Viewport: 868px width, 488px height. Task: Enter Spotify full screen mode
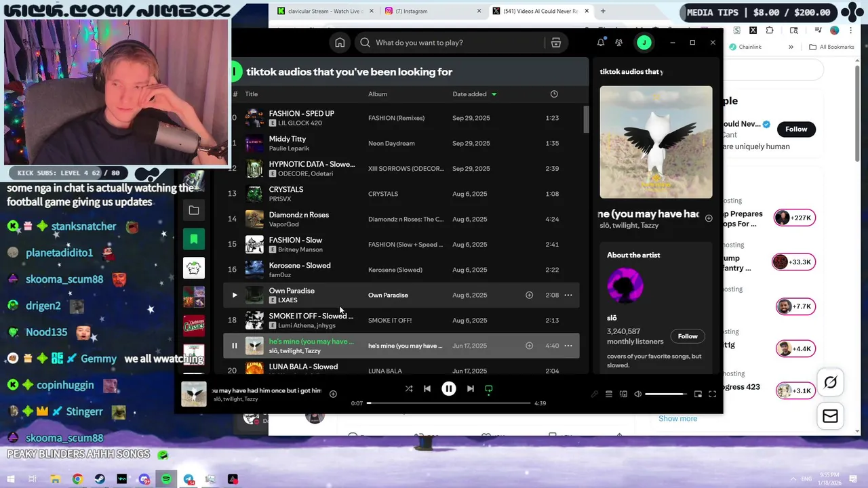coord(713,394)
